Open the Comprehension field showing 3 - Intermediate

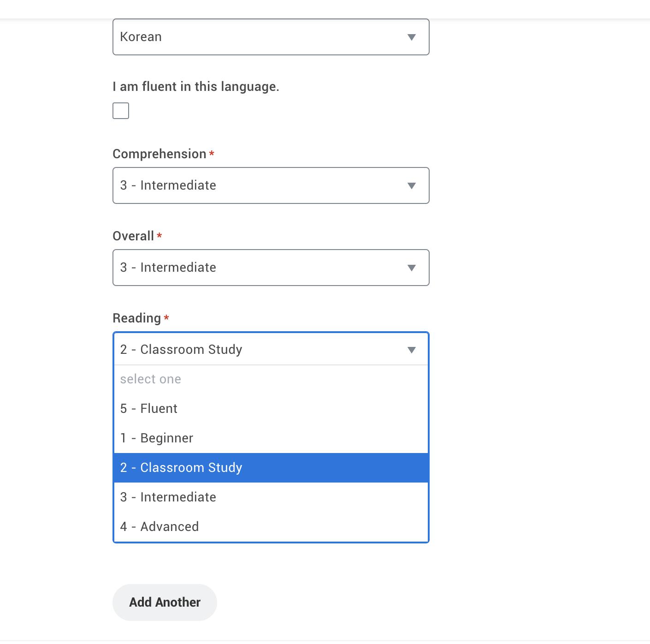tap(258, 185)
